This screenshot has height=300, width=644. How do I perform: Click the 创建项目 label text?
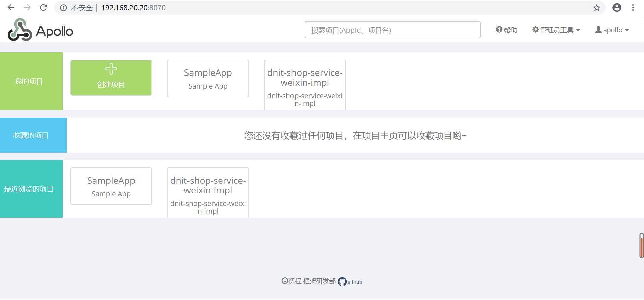(x=111, y=85)
